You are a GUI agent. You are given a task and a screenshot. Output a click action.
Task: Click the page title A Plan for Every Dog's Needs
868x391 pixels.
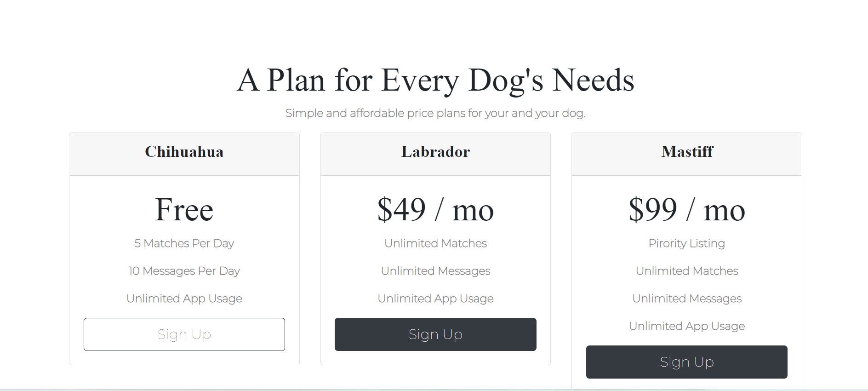436,80
